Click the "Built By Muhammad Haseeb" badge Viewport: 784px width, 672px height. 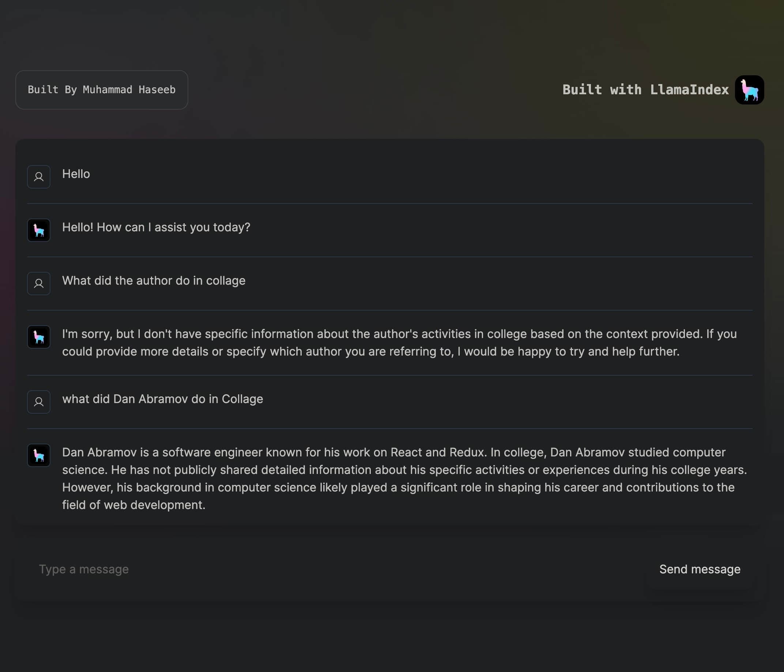point(101,90)
